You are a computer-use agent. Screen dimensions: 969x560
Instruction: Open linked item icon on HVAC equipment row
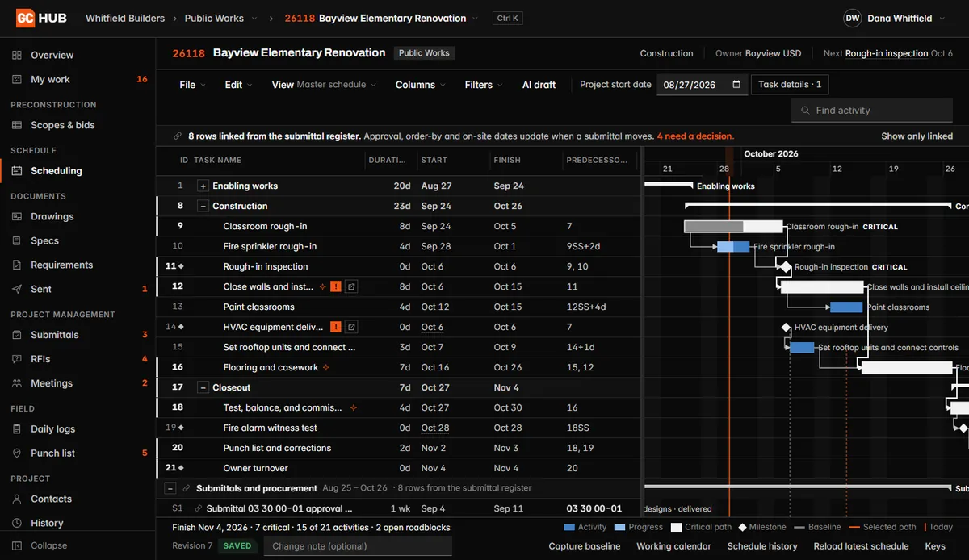(351, 327)
